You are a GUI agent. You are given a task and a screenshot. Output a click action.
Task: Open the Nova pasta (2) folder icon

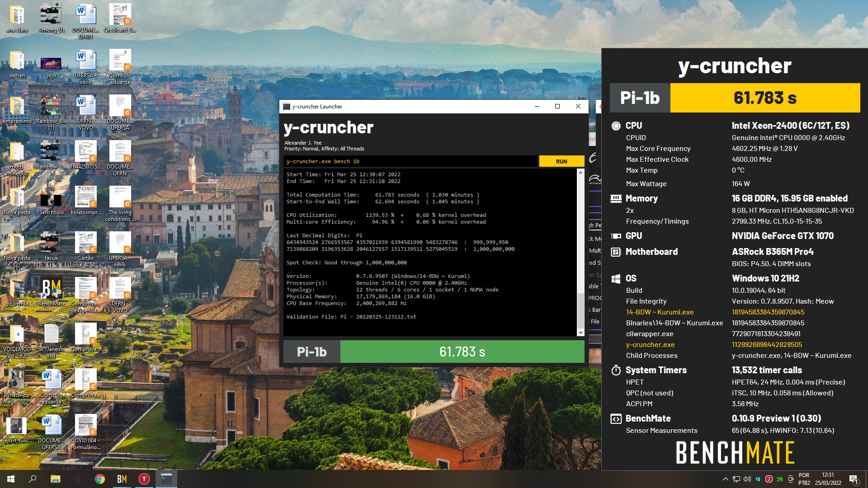pyautogui.click(x=17, y=250)
